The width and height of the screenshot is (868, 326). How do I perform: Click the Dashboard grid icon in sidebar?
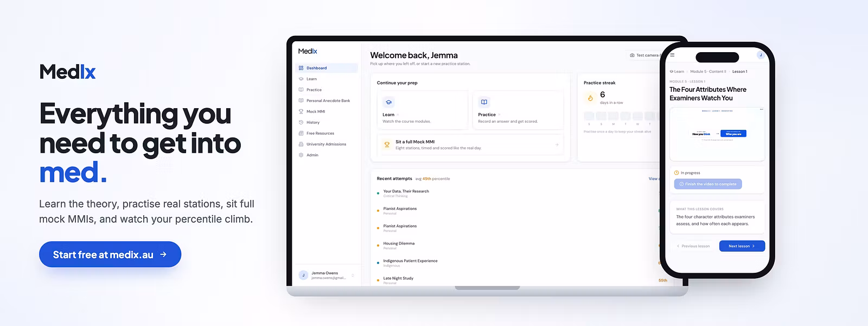click(x=301, y=68)
